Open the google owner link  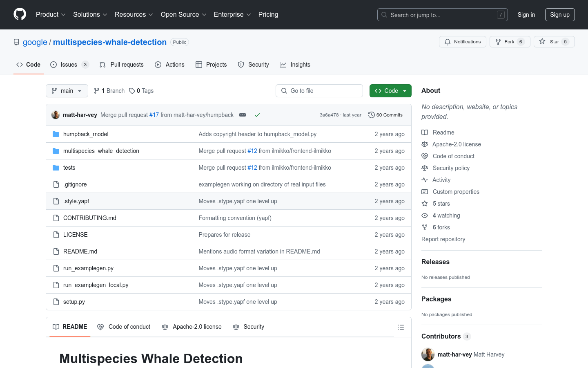(x=35, y=42)
